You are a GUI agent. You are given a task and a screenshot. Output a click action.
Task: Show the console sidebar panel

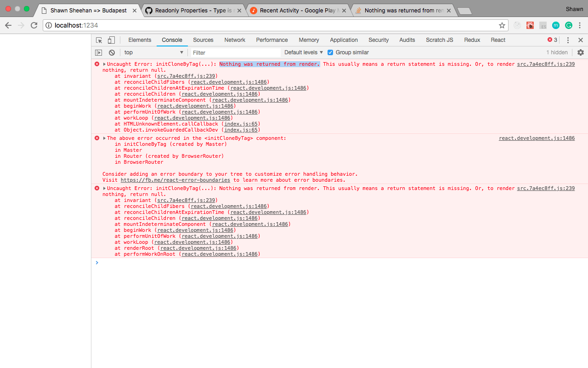point(98,52)
